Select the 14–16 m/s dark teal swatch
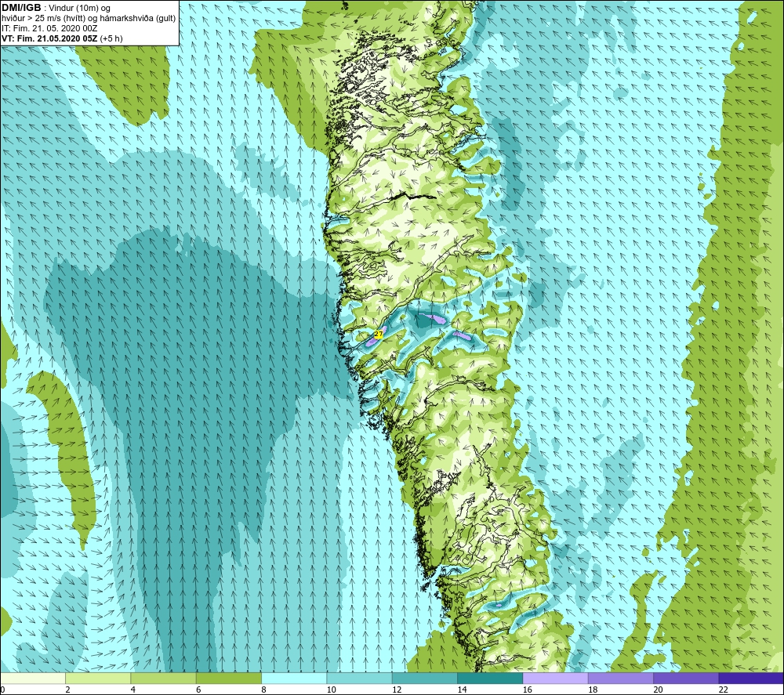 click(490, 678)
